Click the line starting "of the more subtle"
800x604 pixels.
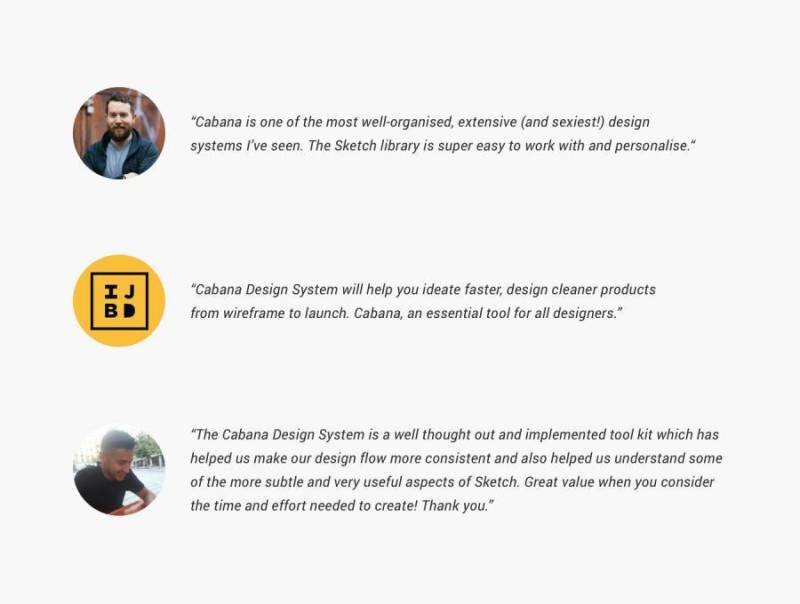452,482
